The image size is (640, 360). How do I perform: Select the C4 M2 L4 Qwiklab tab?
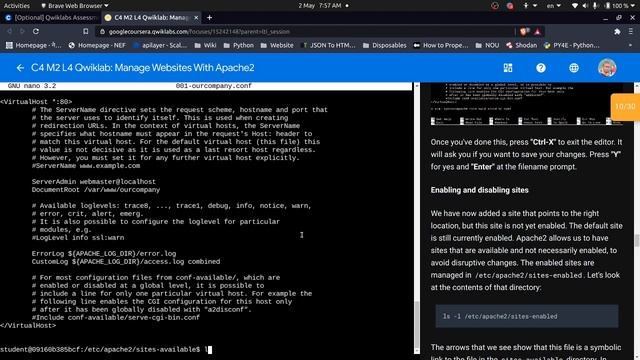(151, 18)
